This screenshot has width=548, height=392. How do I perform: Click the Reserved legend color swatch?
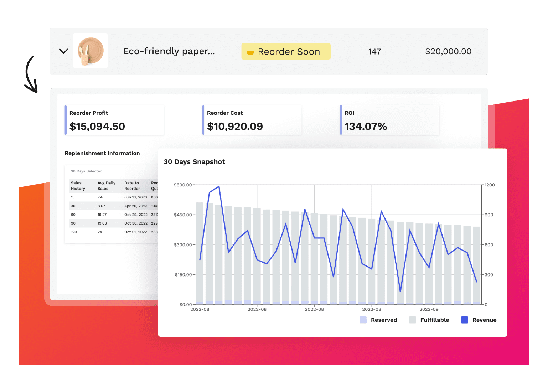pos(363,320)
